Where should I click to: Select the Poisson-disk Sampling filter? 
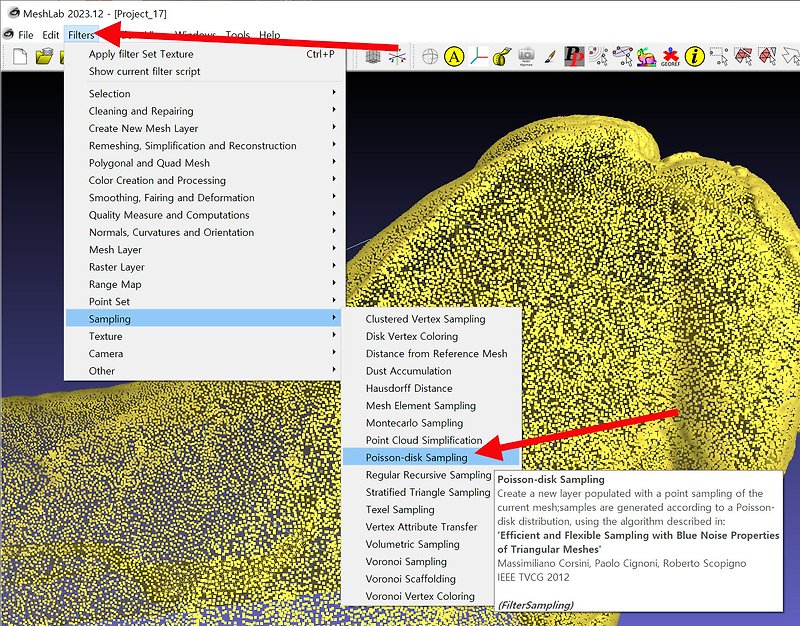pyautogui.click(x=420, y=457)
